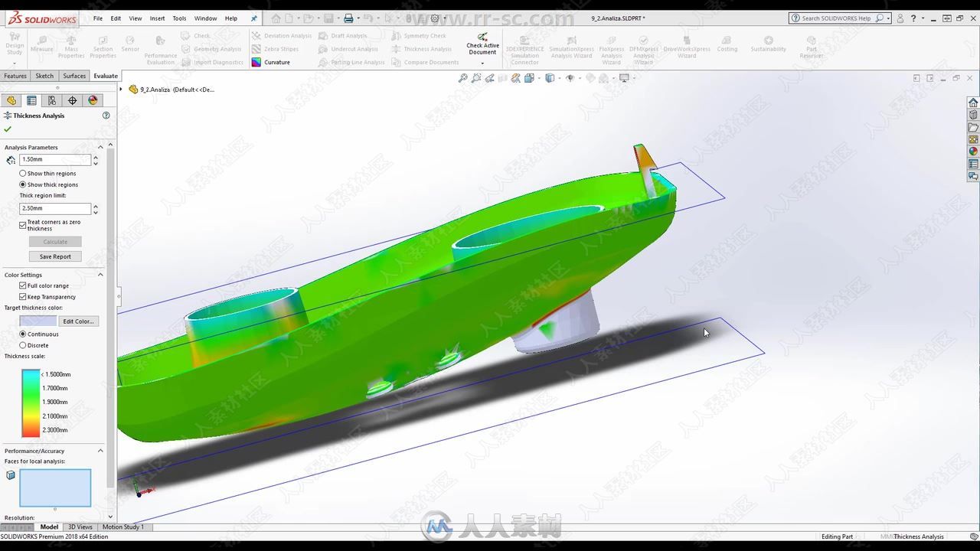Screen dimensions: 980x551
Task: Open the File menu
Action: click(98, 18)
